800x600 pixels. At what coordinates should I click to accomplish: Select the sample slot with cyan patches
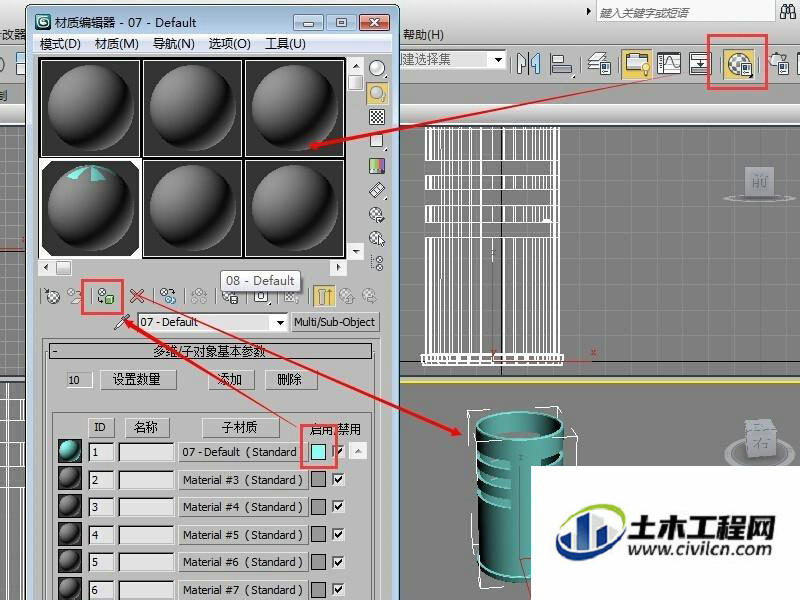coord(90,208)
